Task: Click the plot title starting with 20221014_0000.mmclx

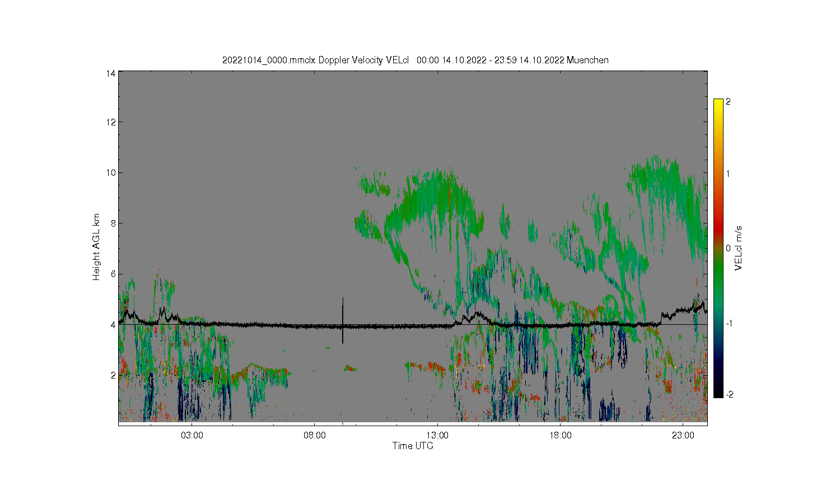Action: click(x=415, y=60)
